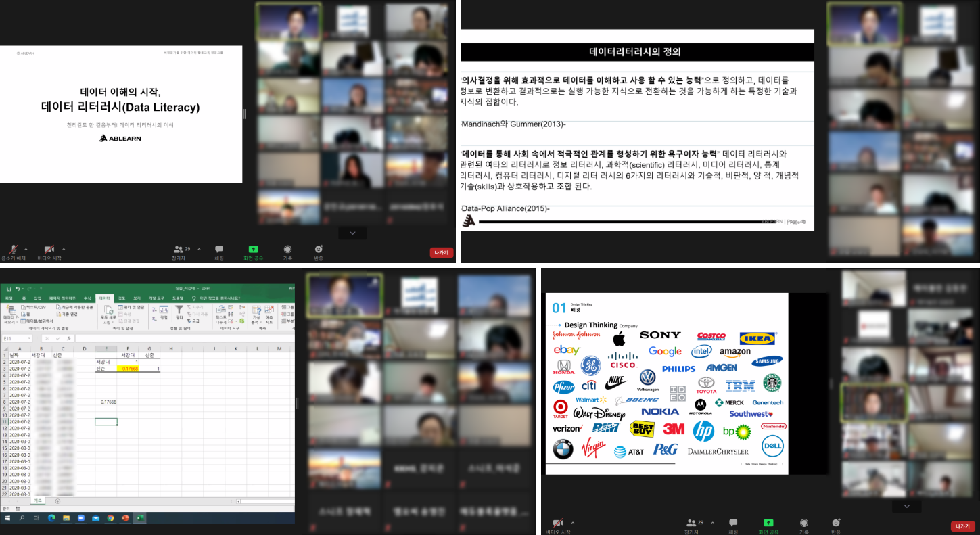Click 테이블/범위에서 in Excel ribbon
Viewport: 980px width, 535px height.
click(37, 321)
